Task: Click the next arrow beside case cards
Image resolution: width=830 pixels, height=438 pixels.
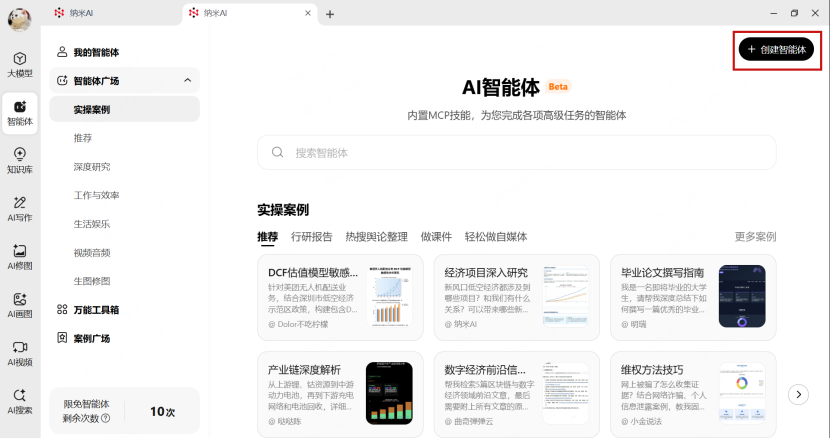Action: pyautogui.click(x=798, y=394)
